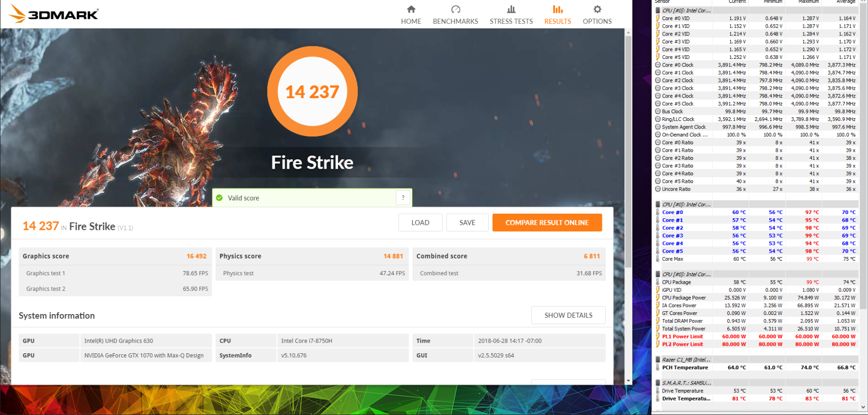Click the power icon beside Total DRAM Power
Screen dimensions: 868x415
click(x=658, y=321)
